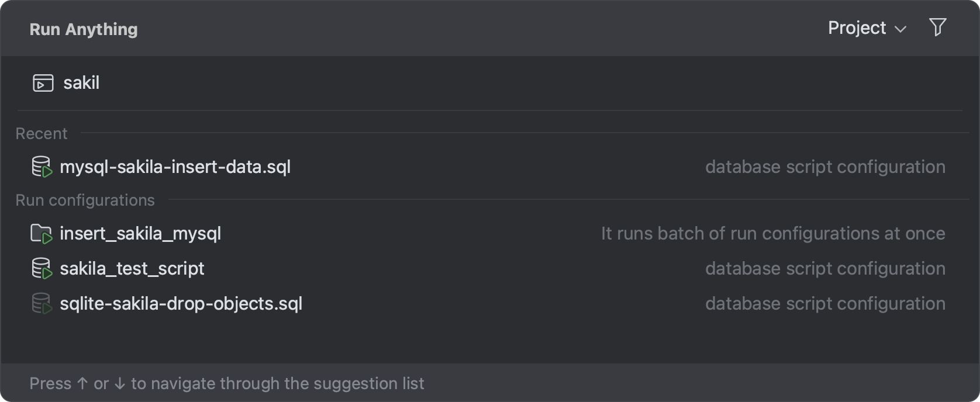The height and width of the screenshot is (402, 980).
Task: Select the database icon next to sakila_test_script
Action: tap(42, 268)
